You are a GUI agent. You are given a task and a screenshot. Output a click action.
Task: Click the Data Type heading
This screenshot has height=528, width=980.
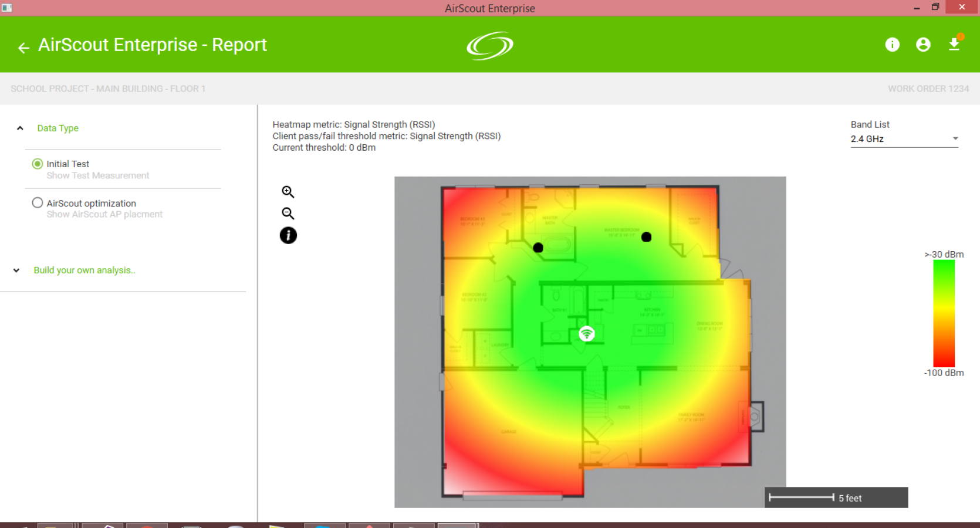tap(58, 128)
